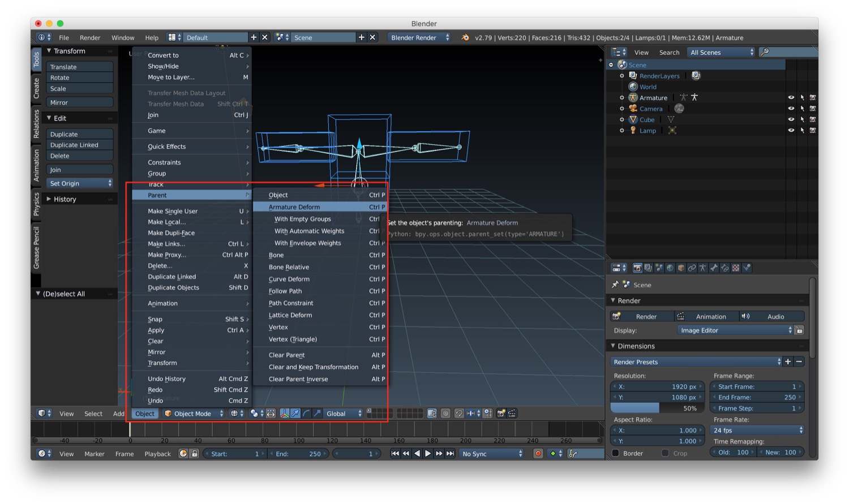Open the Render Presets dropdown

tap(696, 361)
